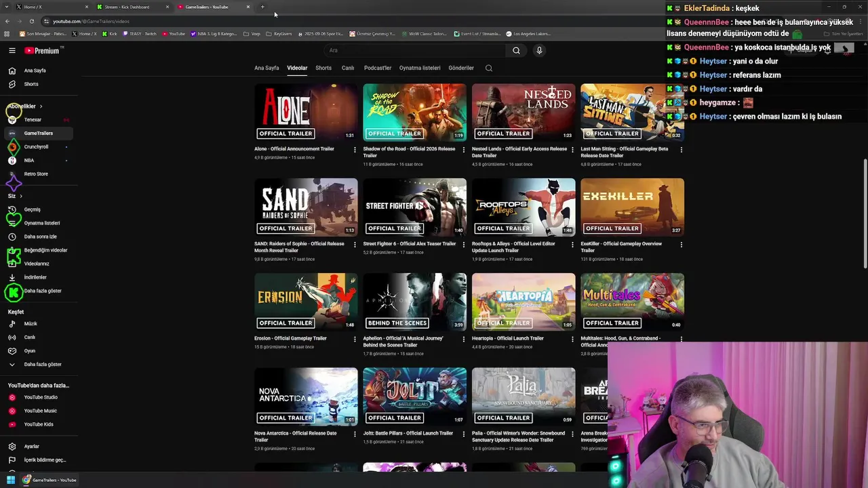Open options menu for Heartopia trailer
The width and height of the screenshot is (868, 488).
572,340
